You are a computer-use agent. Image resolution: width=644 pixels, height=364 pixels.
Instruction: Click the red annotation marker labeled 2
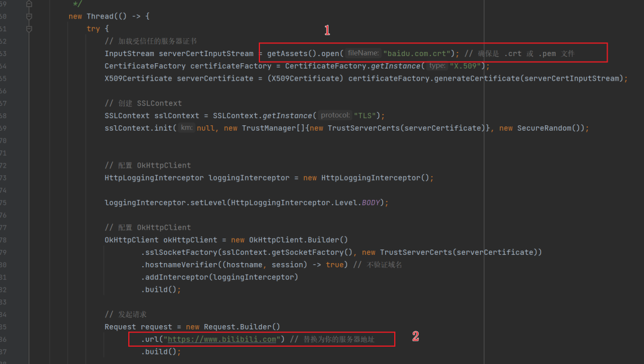click(x=415, y=336)
